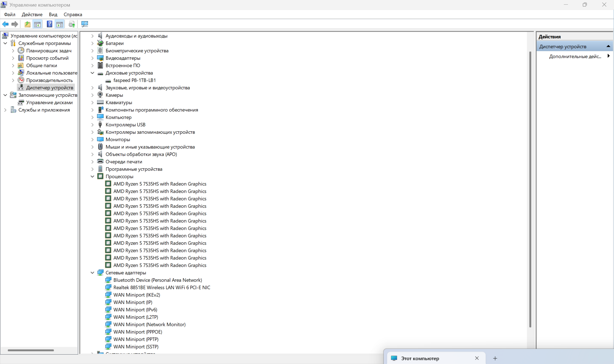Viewport: 614px width, 364px height.
Task: Click the Update driver gear icon
Action: tap(72, 24)
